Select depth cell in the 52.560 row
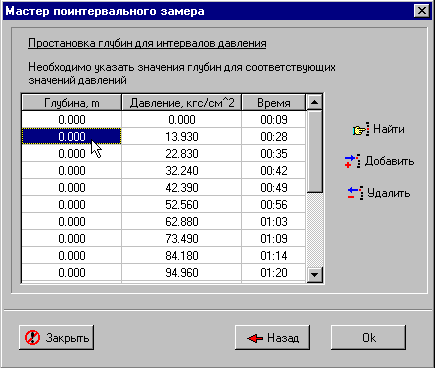 click(x=72, y=205)
